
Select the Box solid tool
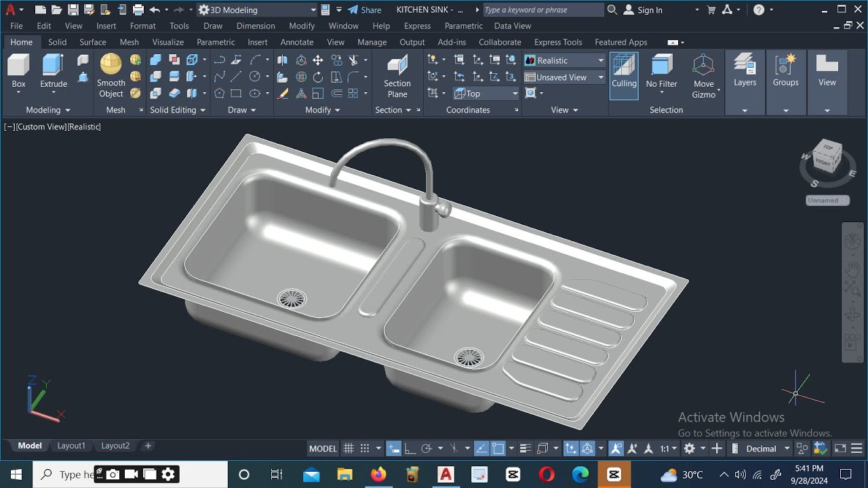[18, 71]
